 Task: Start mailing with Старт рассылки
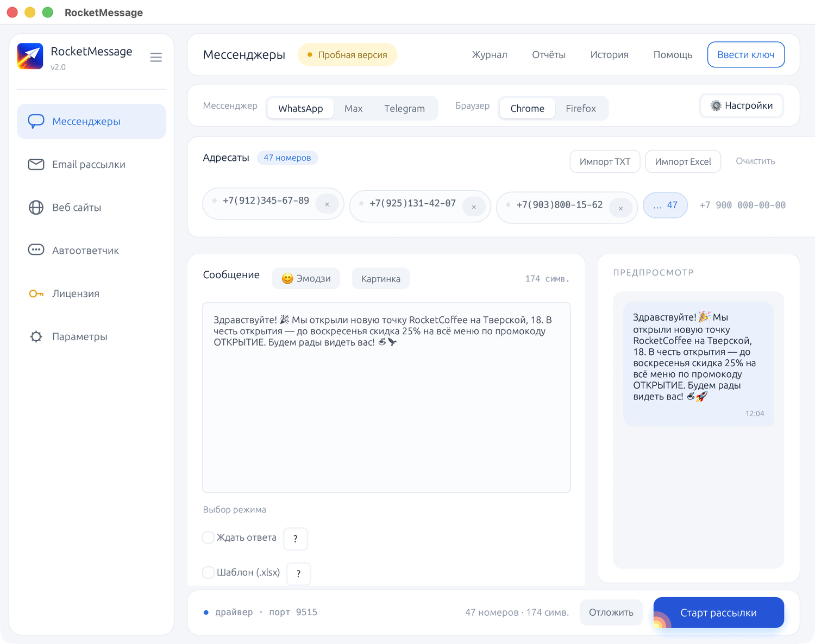click(718, 612)
